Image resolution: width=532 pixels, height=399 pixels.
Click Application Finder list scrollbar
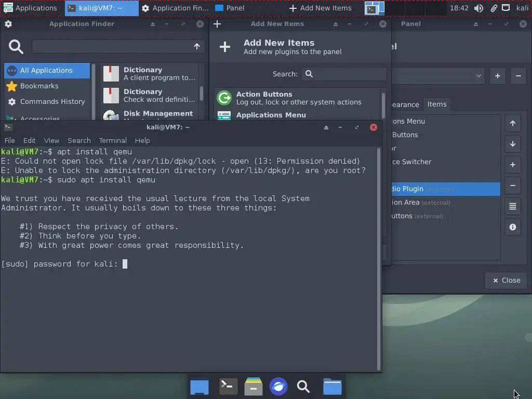tap(202, 94)
